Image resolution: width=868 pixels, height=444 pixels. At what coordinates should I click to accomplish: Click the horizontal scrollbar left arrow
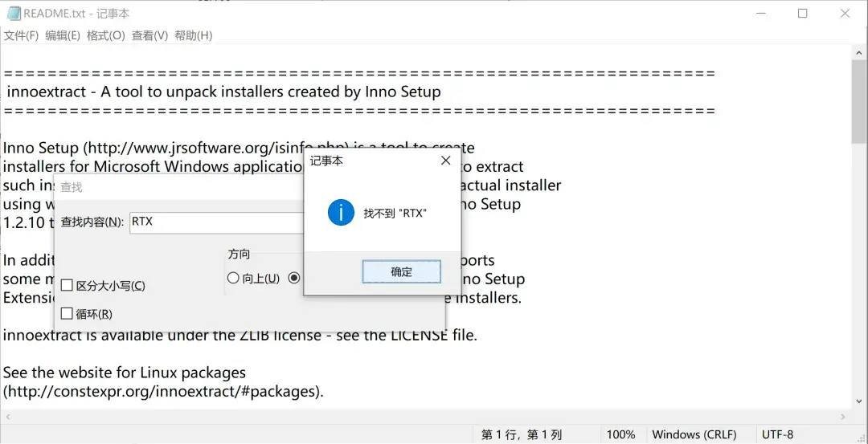click(x=8, y=417)
